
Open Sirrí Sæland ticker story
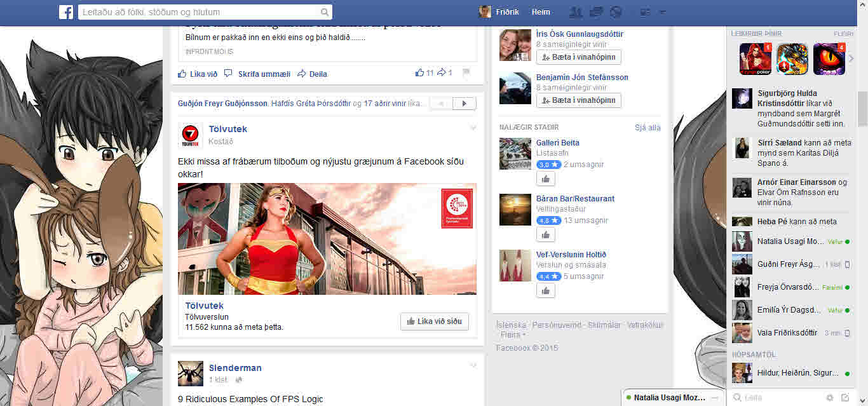pos(792,153)
